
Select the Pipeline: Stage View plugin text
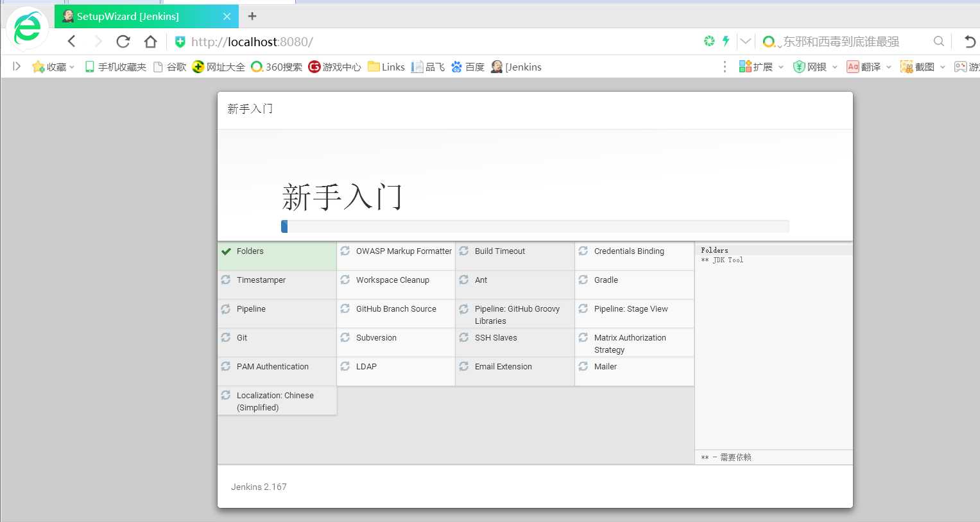(631, 309)
